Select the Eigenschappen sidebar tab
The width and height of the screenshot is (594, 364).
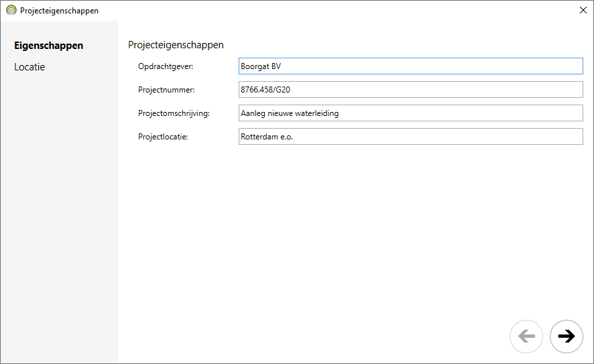point(48,46)
